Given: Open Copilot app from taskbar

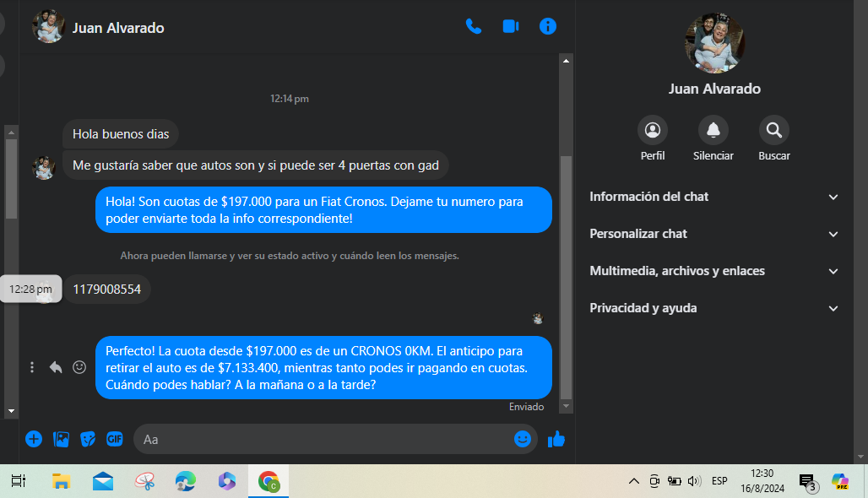Looking at the screenshot, I should tap(227, 481).
